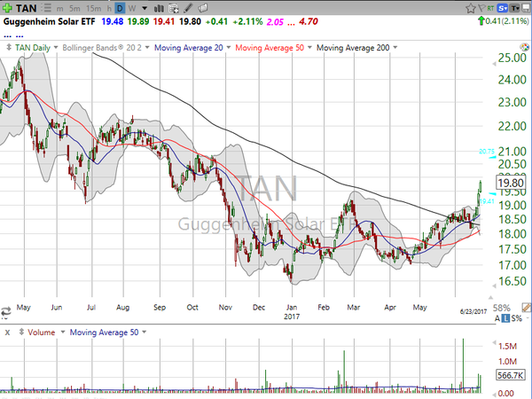Click the Volume plot label
This screenshot has width=532, height=399.
click(42, 332)
